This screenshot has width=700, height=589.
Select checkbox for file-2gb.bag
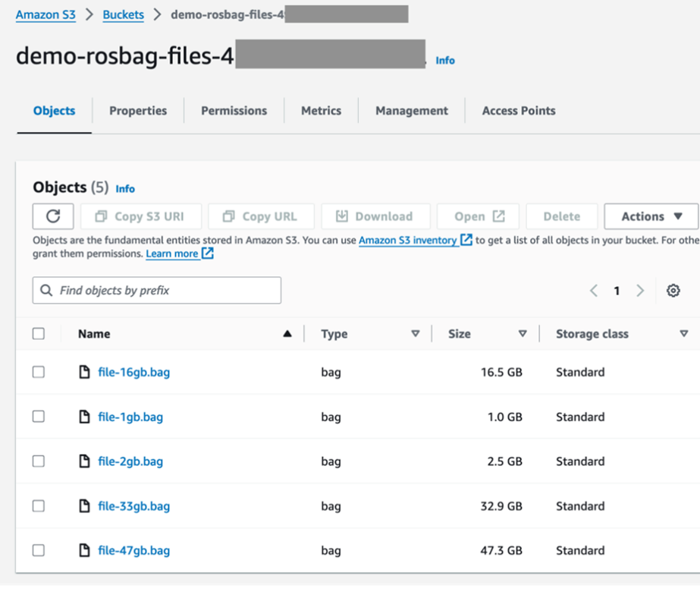[x=39, y=461]
